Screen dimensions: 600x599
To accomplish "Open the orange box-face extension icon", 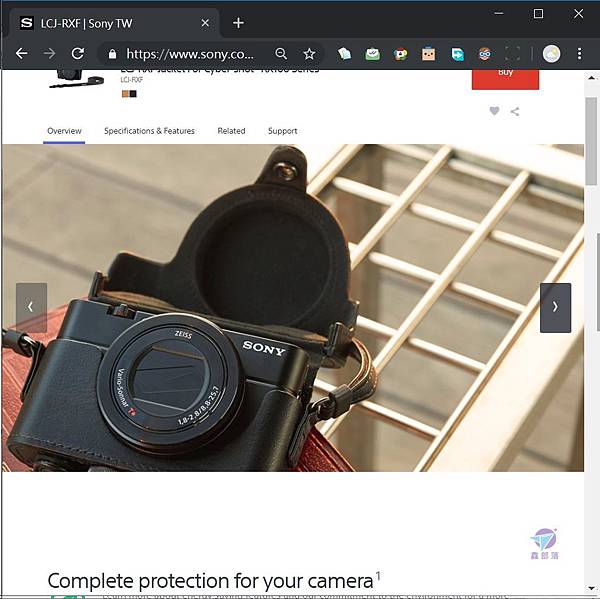I will (x=428, y=54).
